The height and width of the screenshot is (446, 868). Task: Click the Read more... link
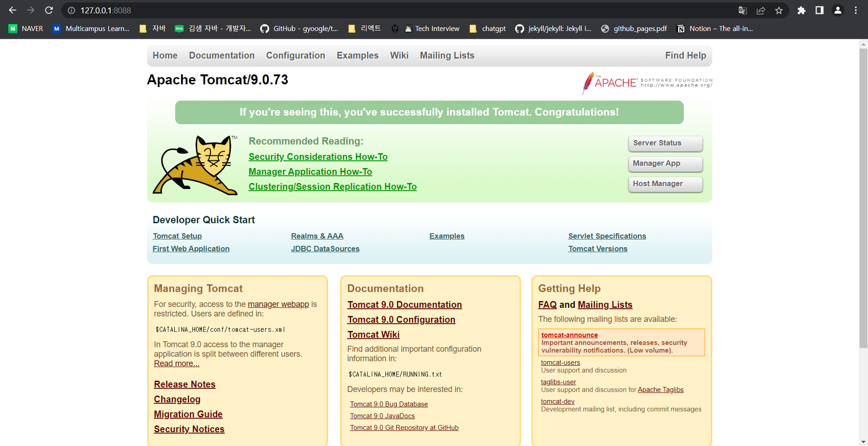[x=177, y=363]
